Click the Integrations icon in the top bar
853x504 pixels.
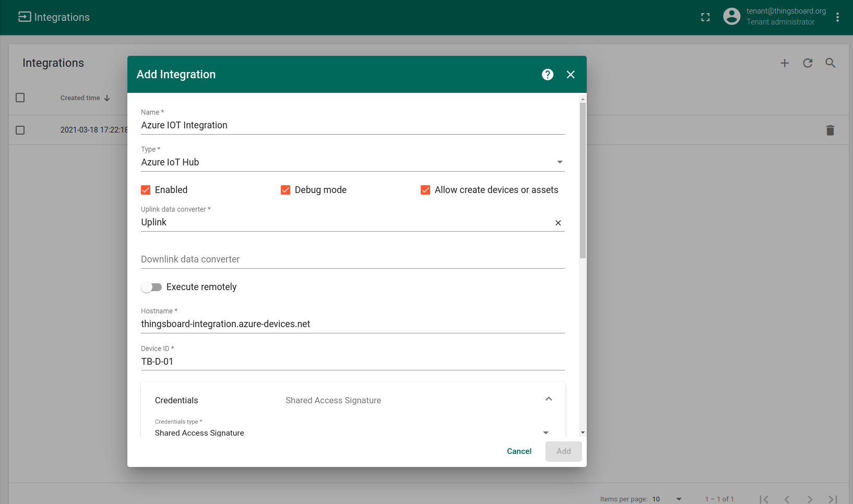coord(25,17)
